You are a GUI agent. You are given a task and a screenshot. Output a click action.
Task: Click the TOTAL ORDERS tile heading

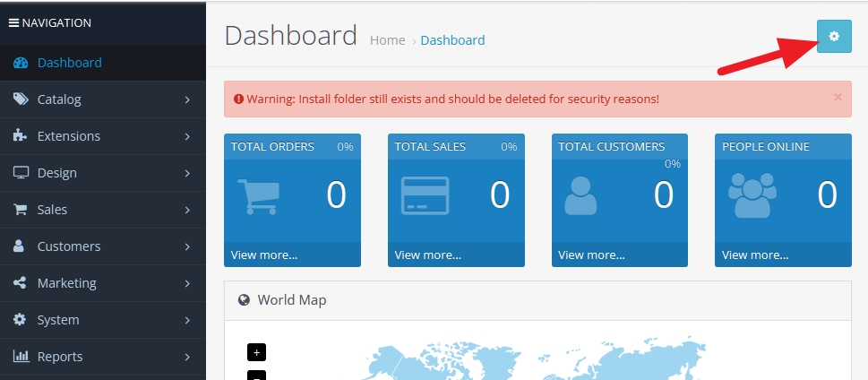coord(272,146)
